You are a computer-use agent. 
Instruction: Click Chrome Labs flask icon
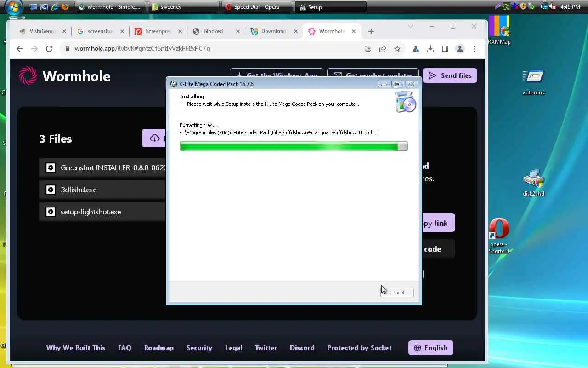tap(416, 49)
